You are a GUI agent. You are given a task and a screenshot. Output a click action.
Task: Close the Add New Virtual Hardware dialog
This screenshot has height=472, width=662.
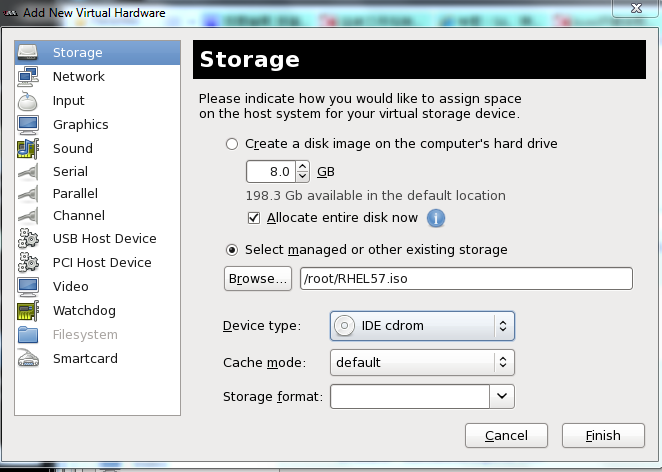636,8
